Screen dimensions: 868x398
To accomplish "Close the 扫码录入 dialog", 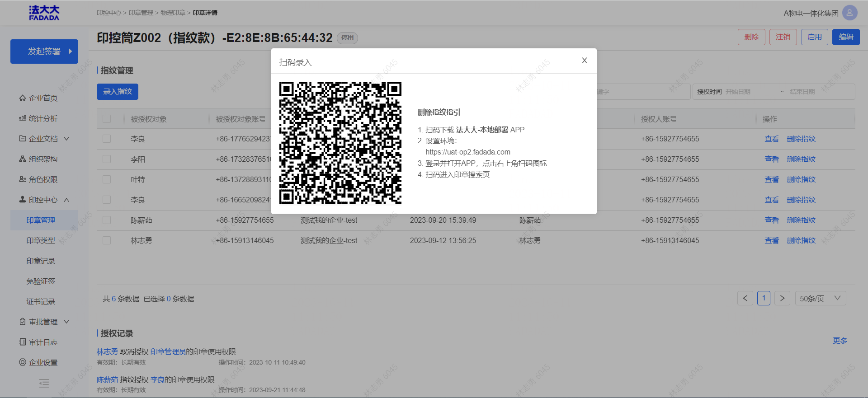I will point(585,61).
